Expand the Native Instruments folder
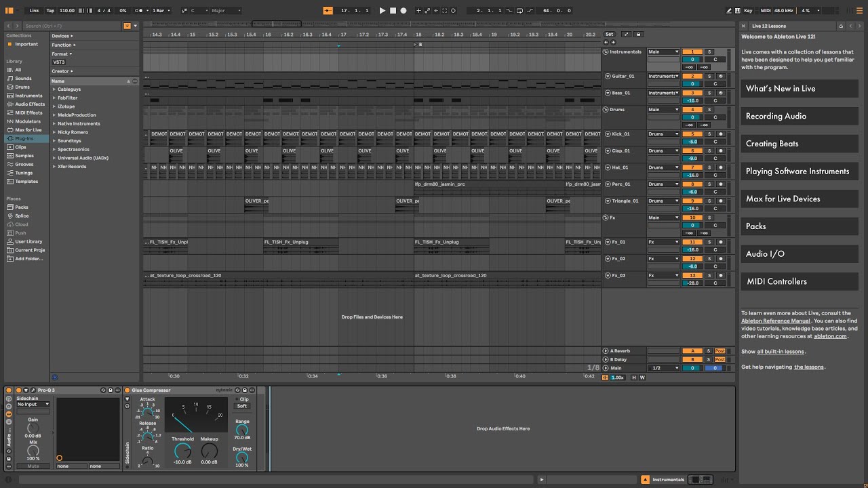The width and height of the screenshot is (868, 488). tap(54, 123)
